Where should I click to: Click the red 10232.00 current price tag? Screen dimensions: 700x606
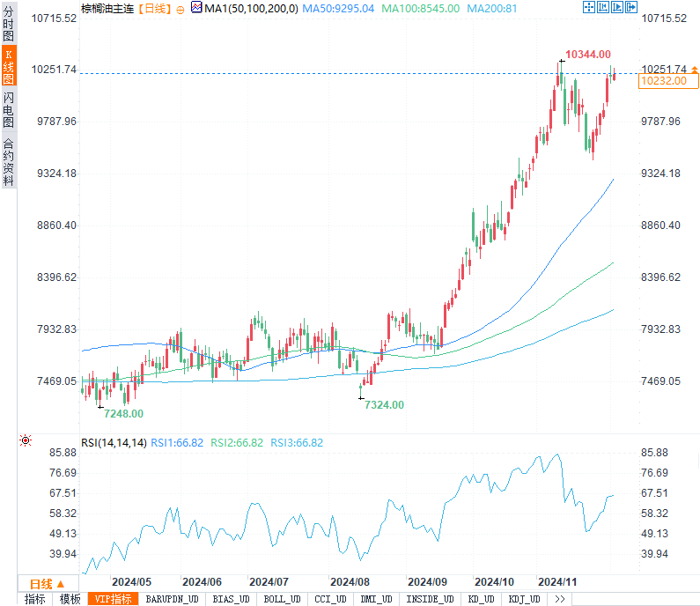tap(664, 80)
